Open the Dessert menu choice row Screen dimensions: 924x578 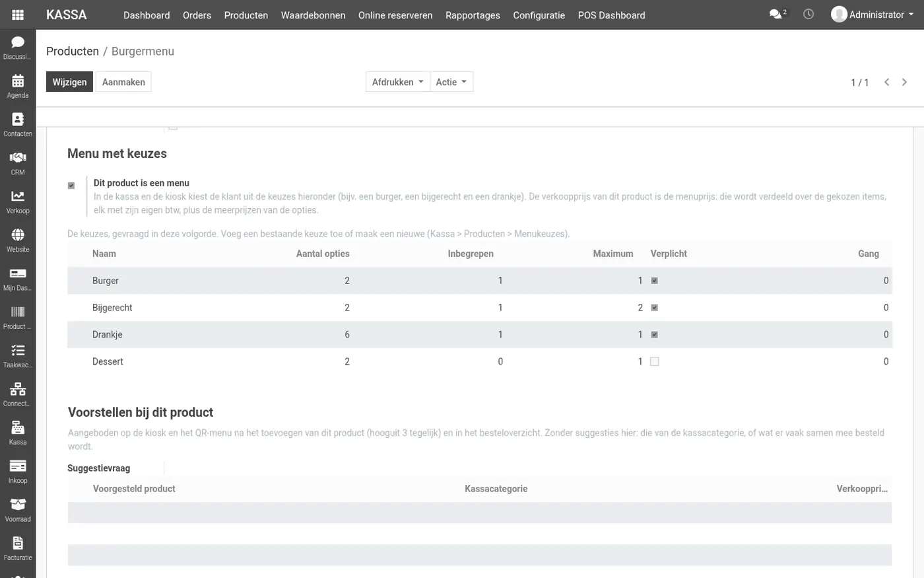480,362
